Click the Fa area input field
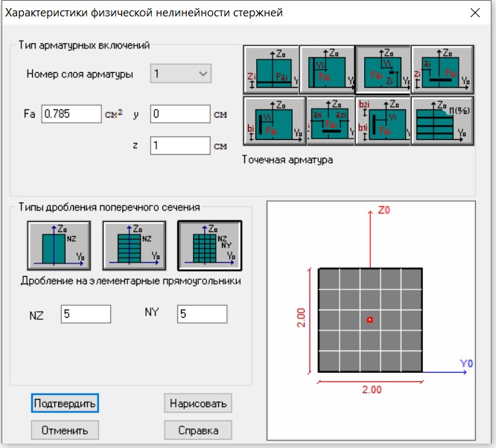496x448 pixels. coord(71,114)
